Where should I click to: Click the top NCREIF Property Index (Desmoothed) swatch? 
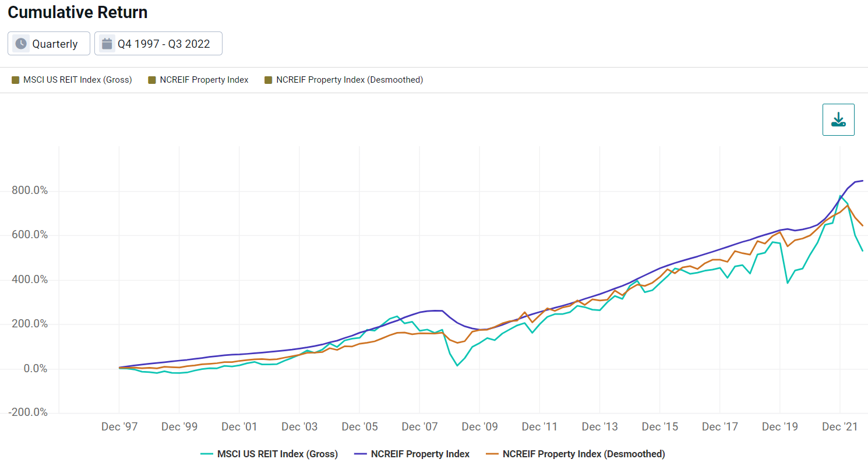click(269, 80)
